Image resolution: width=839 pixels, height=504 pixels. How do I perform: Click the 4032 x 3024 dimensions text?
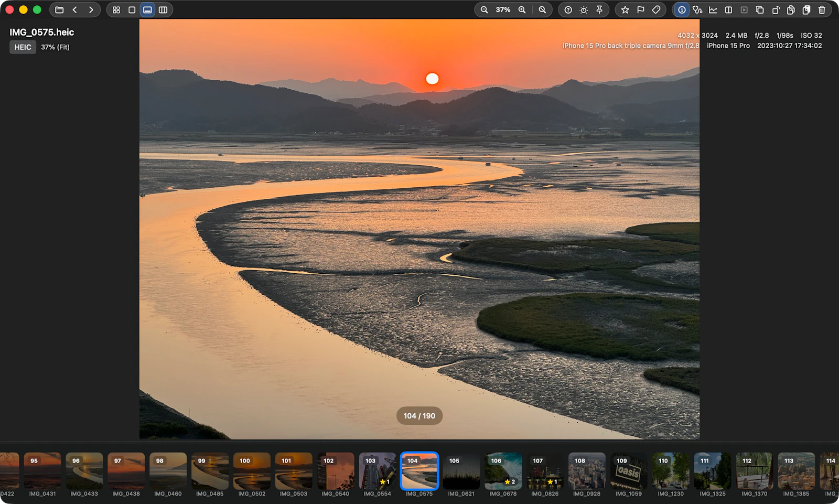[x=697, y=36]
